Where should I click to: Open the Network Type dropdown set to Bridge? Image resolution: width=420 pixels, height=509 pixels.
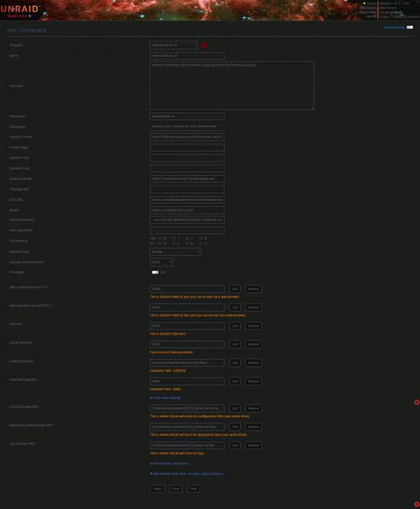click(176, 252)
